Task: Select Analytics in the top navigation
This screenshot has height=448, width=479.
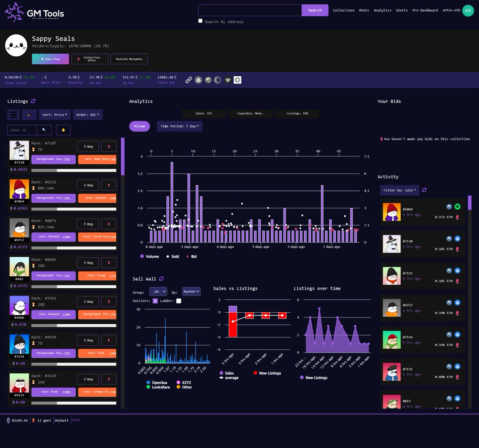Action: 382,10
